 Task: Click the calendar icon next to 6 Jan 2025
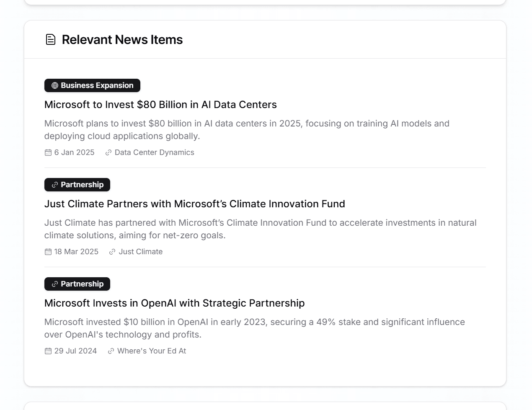point(48,152)
